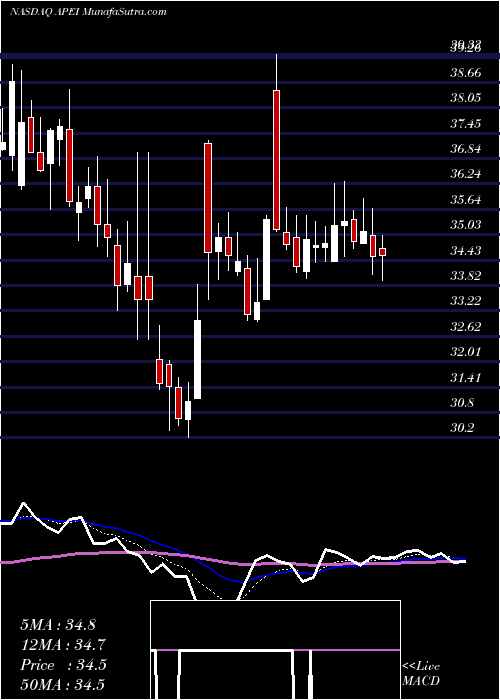Click the 12MA : 34.7 readout
Screen dimensions: 500x700
pos(63,645)
